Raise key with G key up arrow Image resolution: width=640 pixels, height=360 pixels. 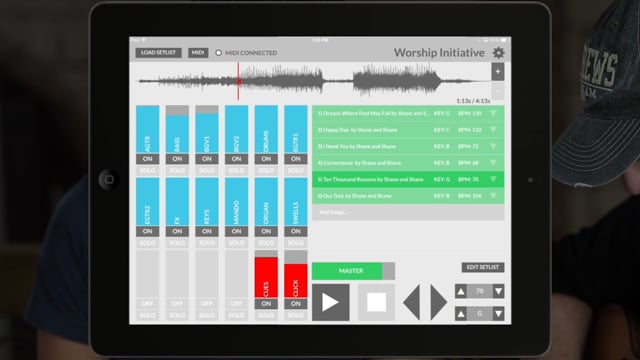(461, 314)
